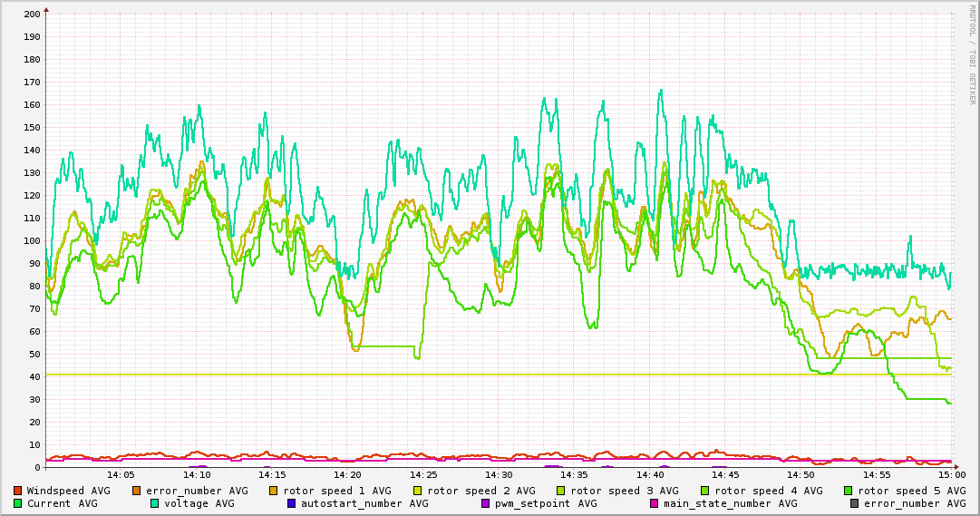Click the pink main_state_number AVG swatch
Image resolution: width=980 pixels, height=516 pixels.
[654, 503]
